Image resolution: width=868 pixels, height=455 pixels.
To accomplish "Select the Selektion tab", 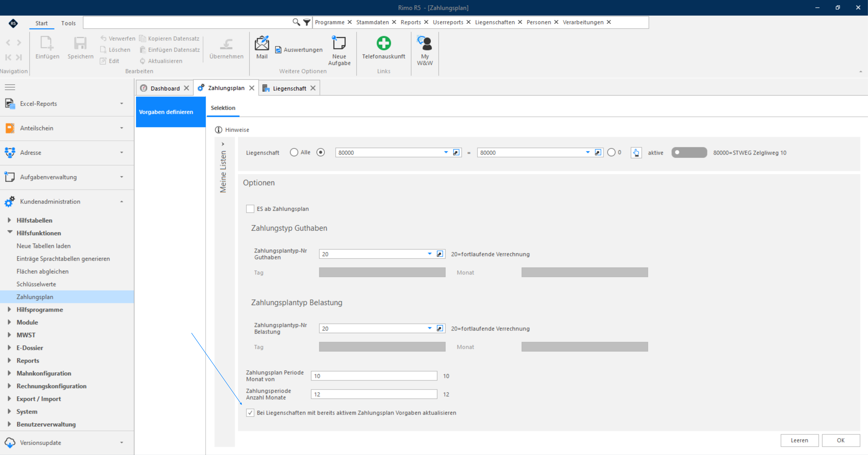I will click(x=223, y=108).
